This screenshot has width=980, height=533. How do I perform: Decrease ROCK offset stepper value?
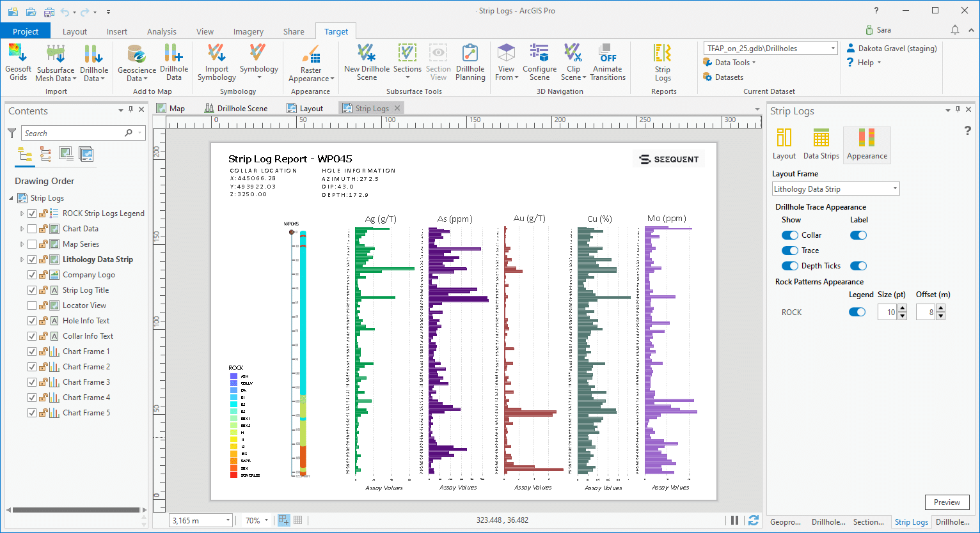[x=941, y=316]
